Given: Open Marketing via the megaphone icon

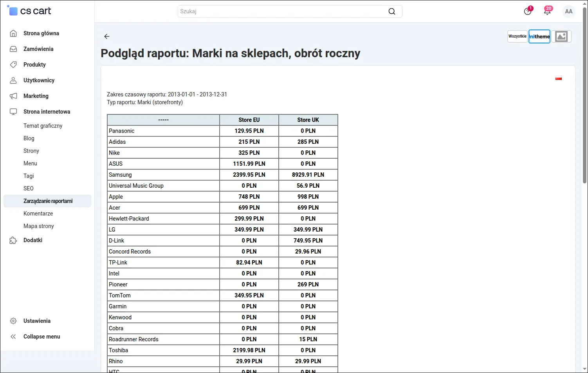Looking at the screenshot, I should tap(13, 96).
